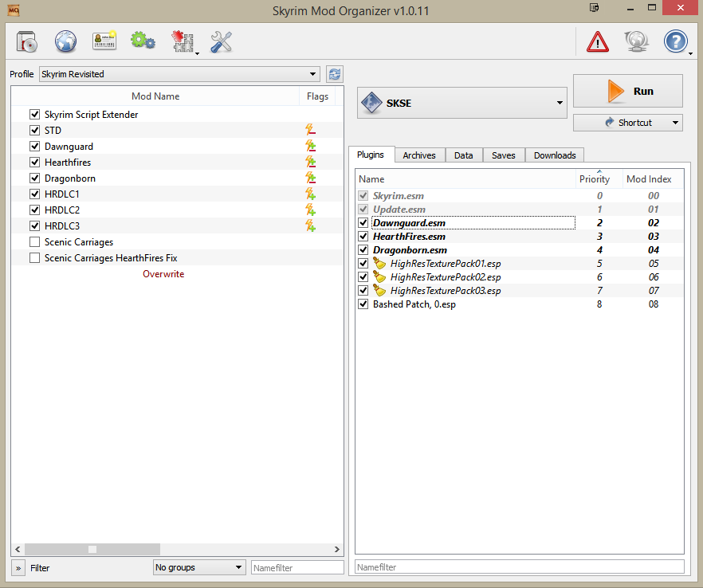Uncheck the Skyrim Script Extender mod
Viewport: 703px width, 588px height.
point(34,114)
